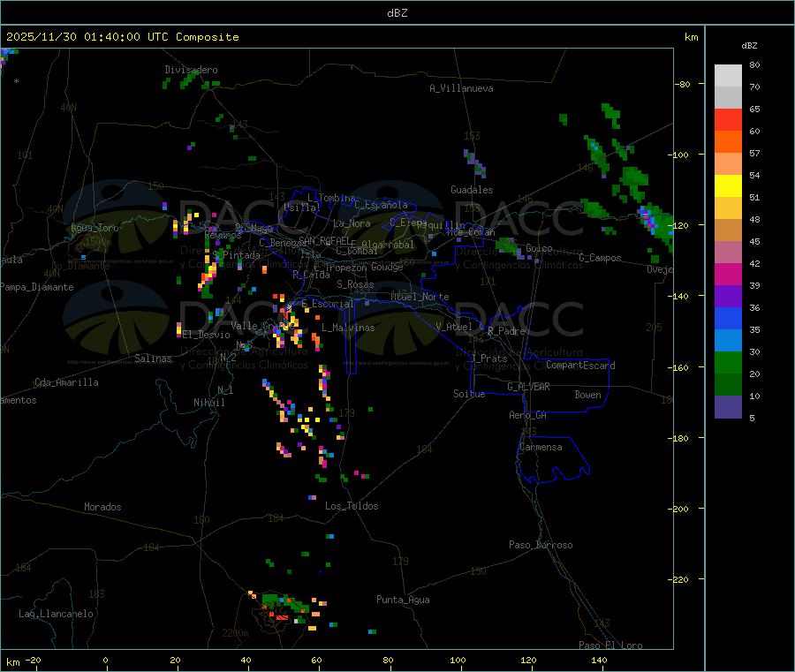Click the Carmensa map label
Image resolution: width=795 pixels, height=672 pixels.
tap(541, 447)
